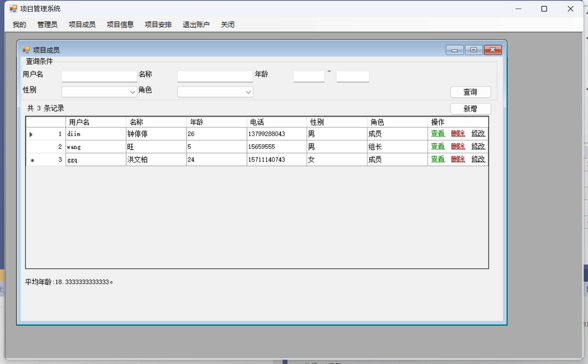Select the username cell wang
588x364 pixels.
96,147
